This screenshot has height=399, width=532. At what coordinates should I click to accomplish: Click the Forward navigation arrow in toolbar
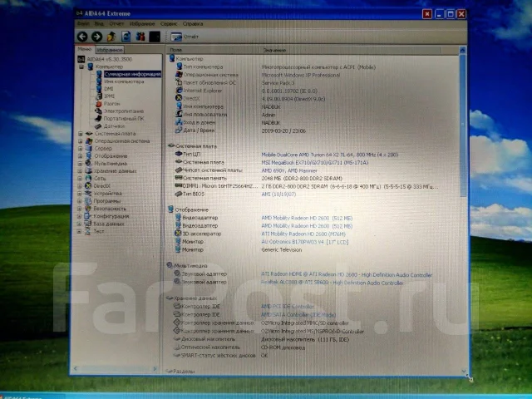[96, 37]
